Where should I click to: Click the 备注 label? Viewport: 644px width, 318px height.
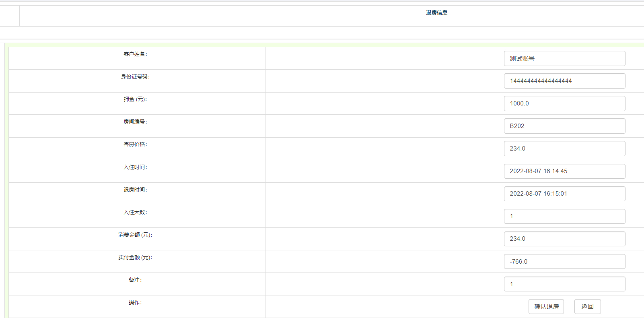tap(136, 280)
